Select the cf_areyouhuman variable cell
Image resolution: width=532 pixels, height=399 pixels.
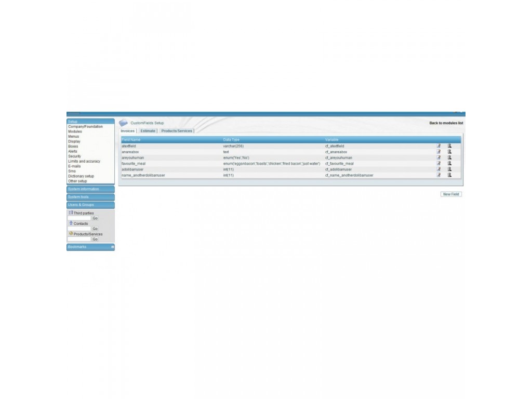tap(339, 158)
